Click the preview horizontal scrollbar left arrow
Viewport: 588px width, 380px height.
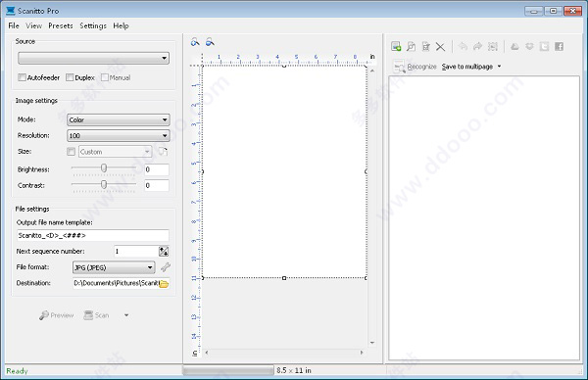point(207,353)
